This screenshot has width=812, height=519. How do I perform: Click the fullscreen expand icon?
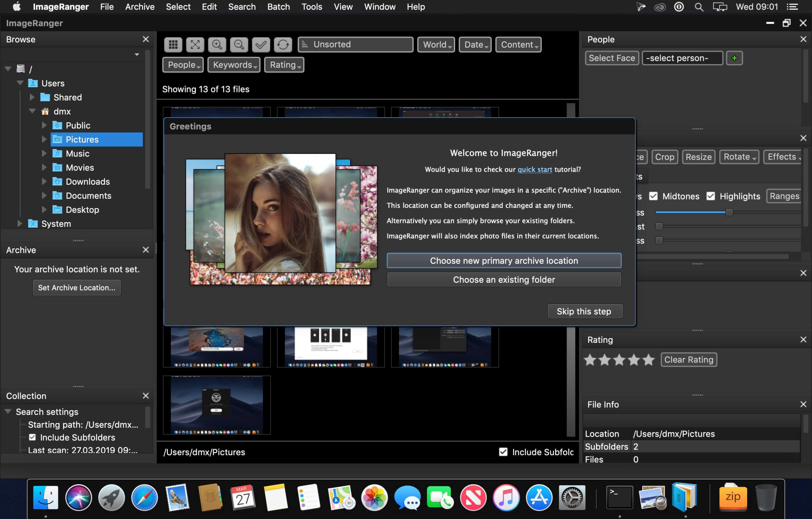195,44
